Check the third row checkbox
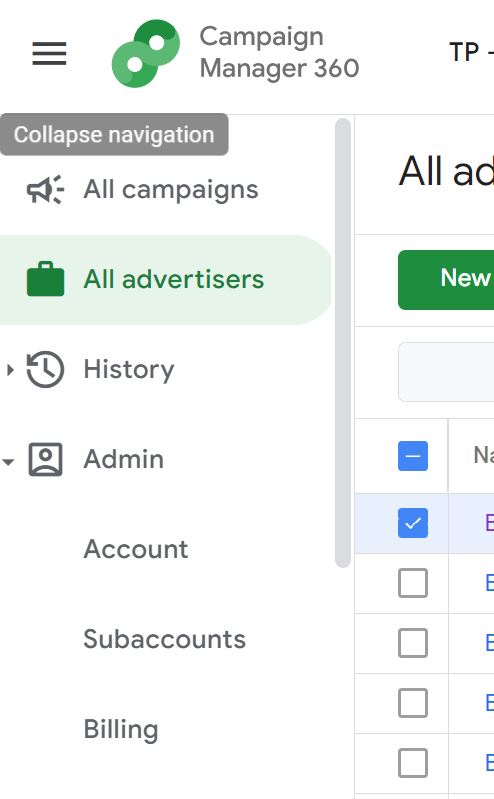This screenshot has height=799, width=494. (x=413, y=643)
